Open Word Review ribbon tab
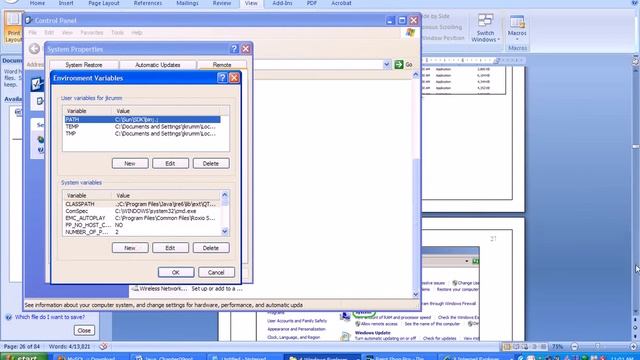Screen dimensions: 640x360 point(222,3)
